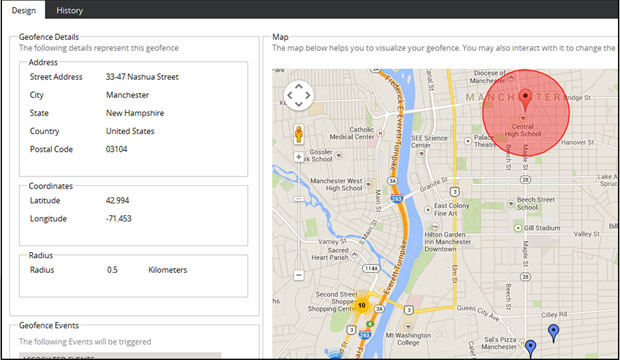Zoom in with the map plus button
This screenshot has height=360, width=620.
click(299, 157)
